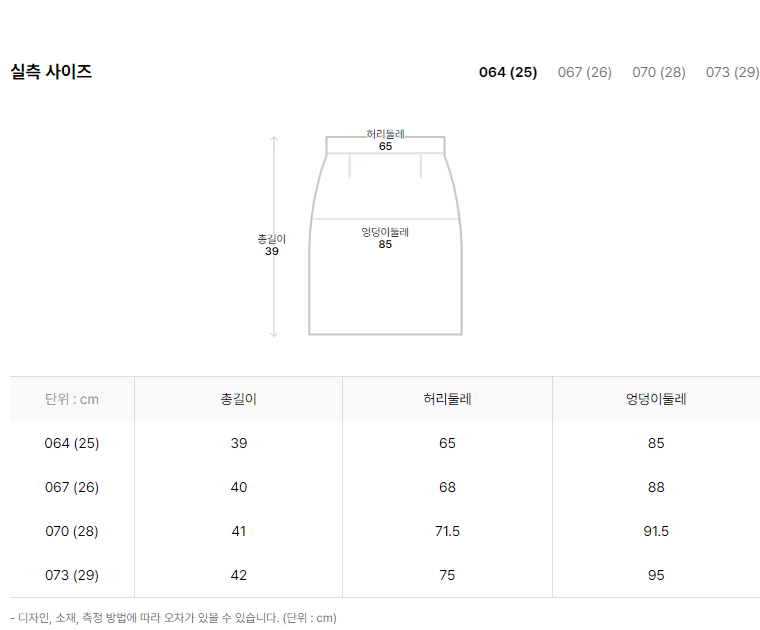Screen dimensions: 760x630
Task: Click the 실측 사이즈 heading
Action: click(x=51, y=72)
